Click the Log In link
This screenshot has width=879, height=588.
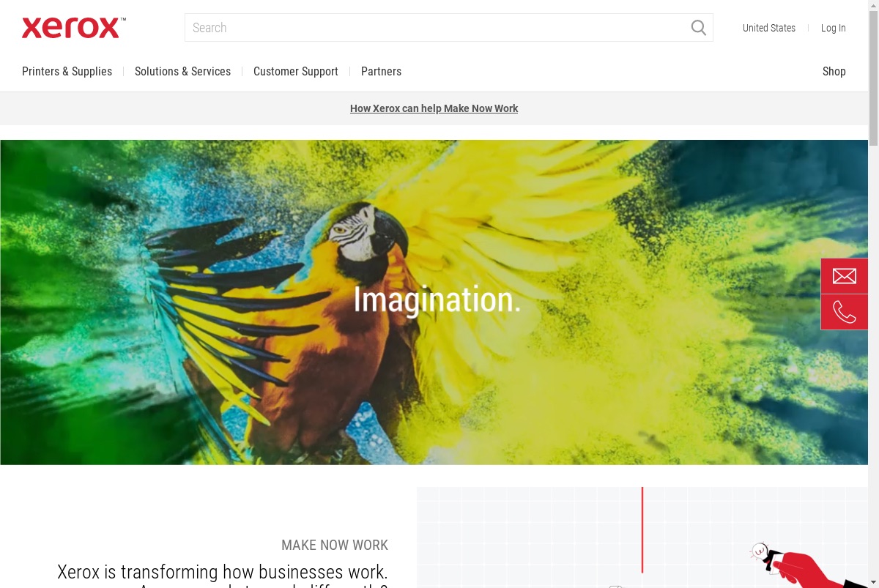[834, 28]
